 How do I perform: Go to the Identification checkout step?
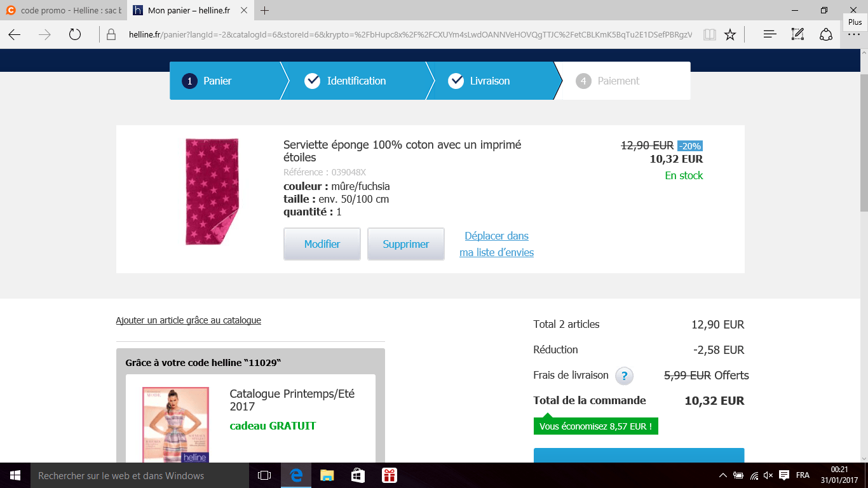(x=356, y=81)
